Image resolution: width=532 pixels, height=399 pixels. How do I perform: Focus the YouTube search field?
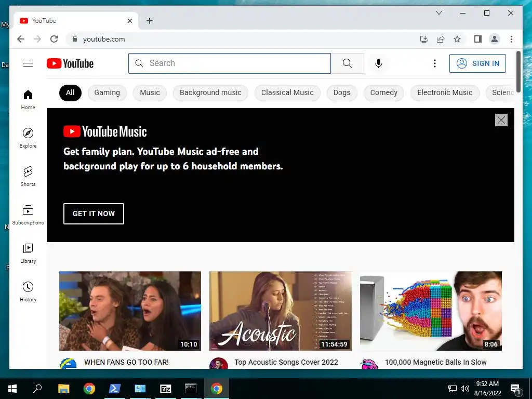point(229,63)
